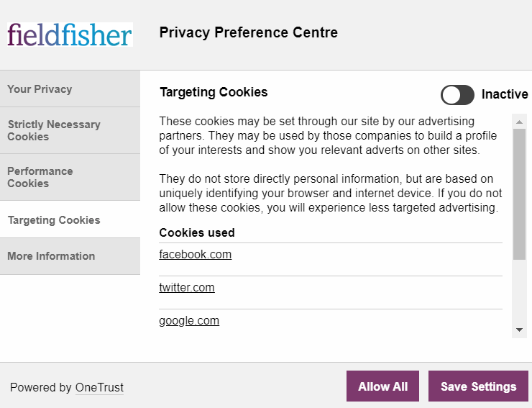Click the Save Settings button
The image size is (532, 408).
478,386
